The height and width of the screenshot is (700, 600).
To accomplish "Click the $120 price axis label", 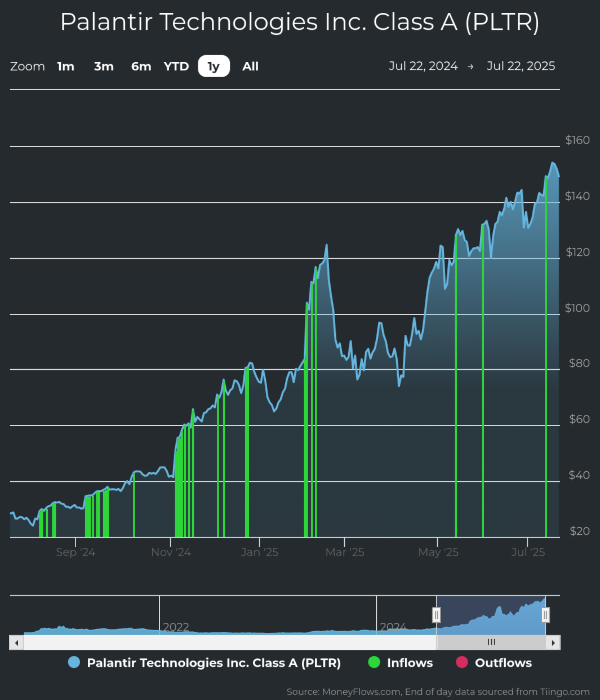I will [x=577, y=252].
